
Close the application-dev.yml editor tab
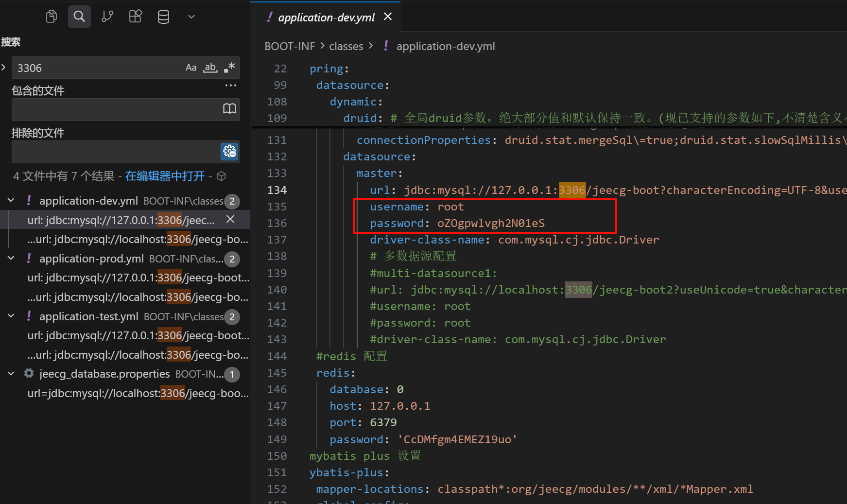coord(388,17)
